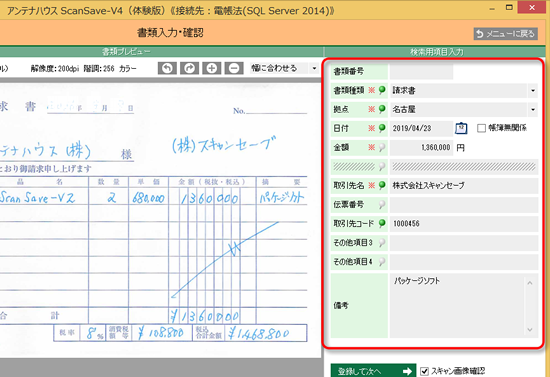Click gray indicator beside その他項目4

(382, 261)
